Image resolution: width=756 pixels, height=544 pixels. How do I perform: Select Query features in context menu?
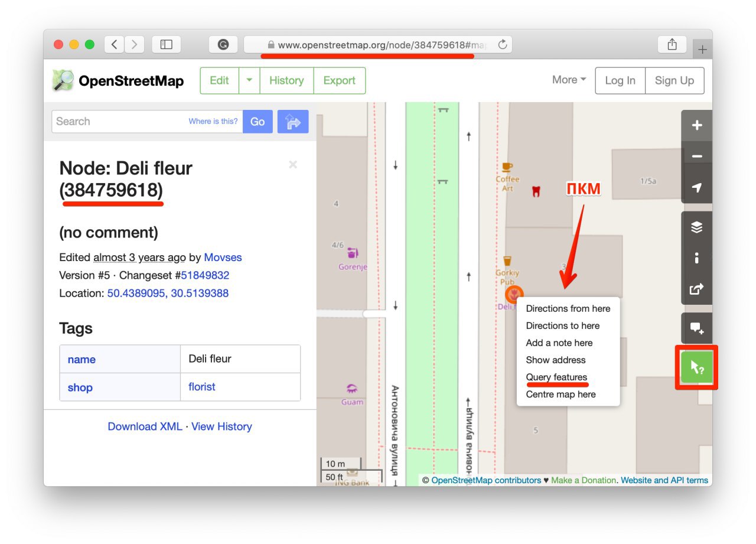tap(568, 377)
